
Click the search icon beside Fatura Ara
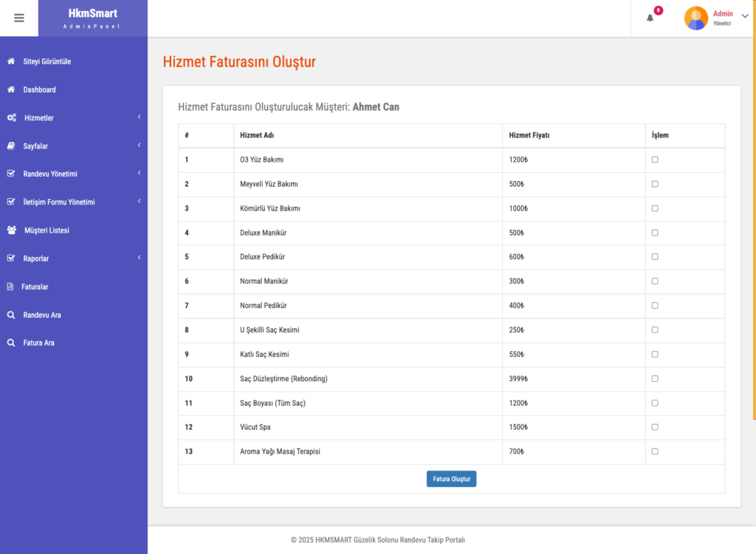[x=11, y=343]
